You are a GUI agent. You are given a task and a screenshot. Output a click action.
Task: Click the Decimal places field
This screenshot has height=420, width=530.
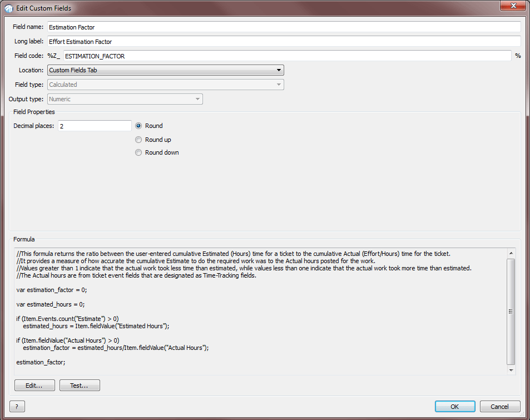(x=95, y=126)
